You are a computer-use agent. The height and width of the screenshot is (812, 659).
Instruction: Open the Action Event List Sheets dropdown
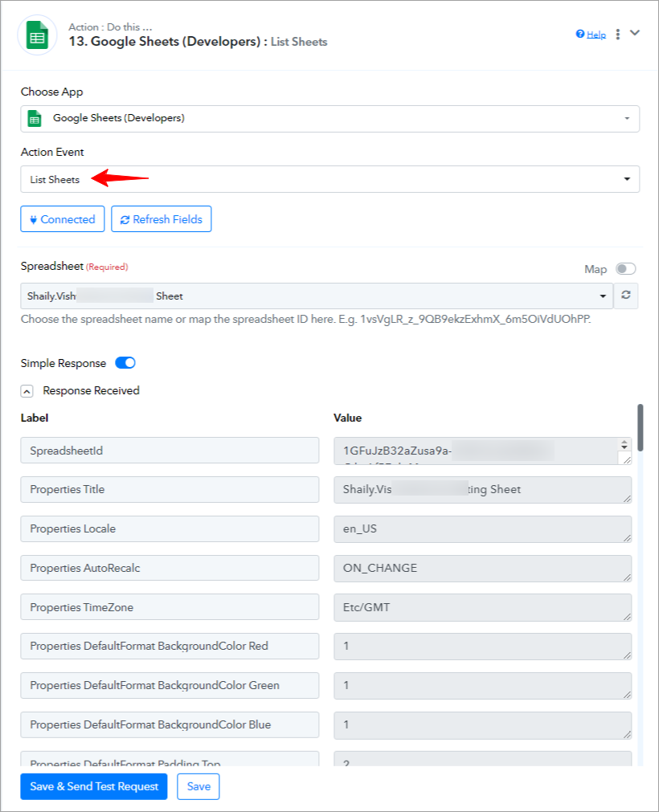330,179
